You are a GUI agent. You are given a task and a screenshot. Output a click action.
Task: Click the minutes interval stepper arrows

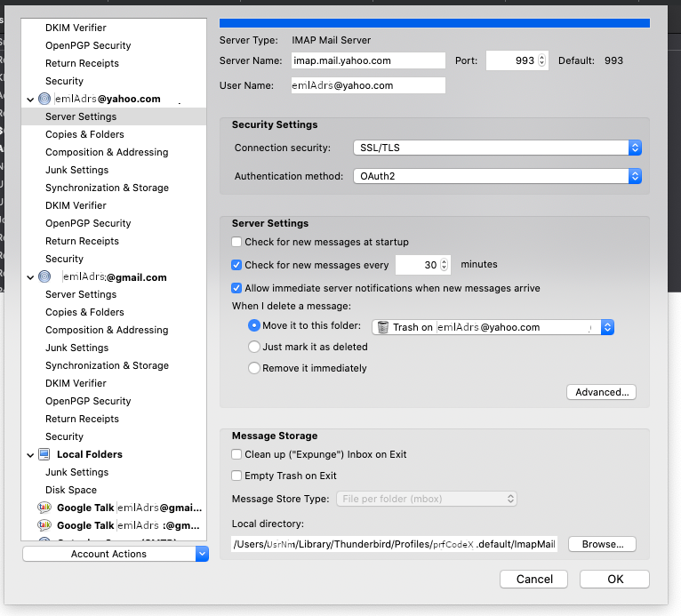pyautogui.click(x=444, y=264)
